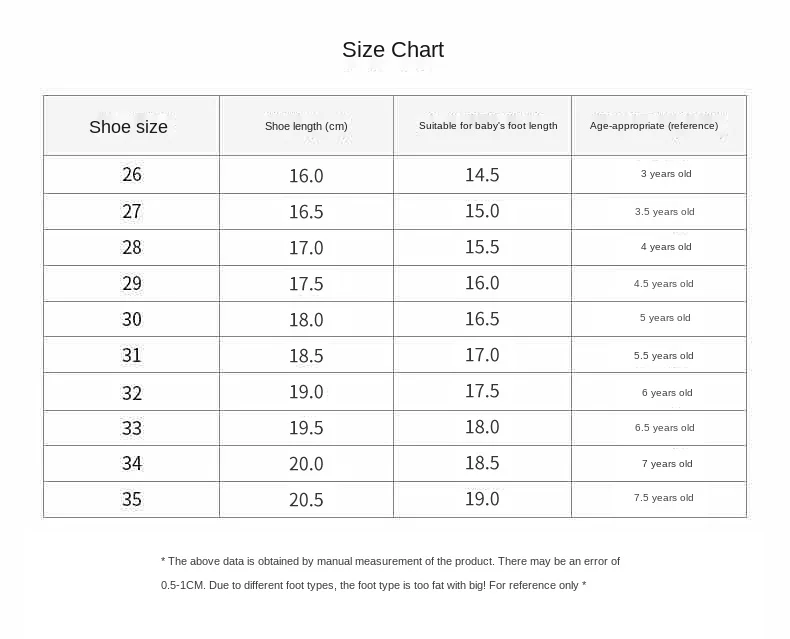Click shoe size 31 cell

pyautogui.click(x=132, y=356)
